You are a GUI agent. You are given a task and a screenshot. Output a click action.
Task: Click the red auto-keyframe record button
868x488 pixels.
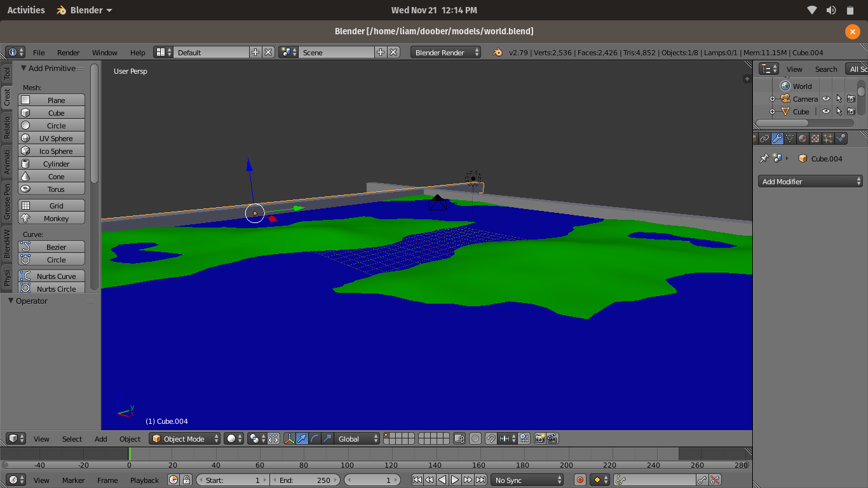[x=580, y=480]
